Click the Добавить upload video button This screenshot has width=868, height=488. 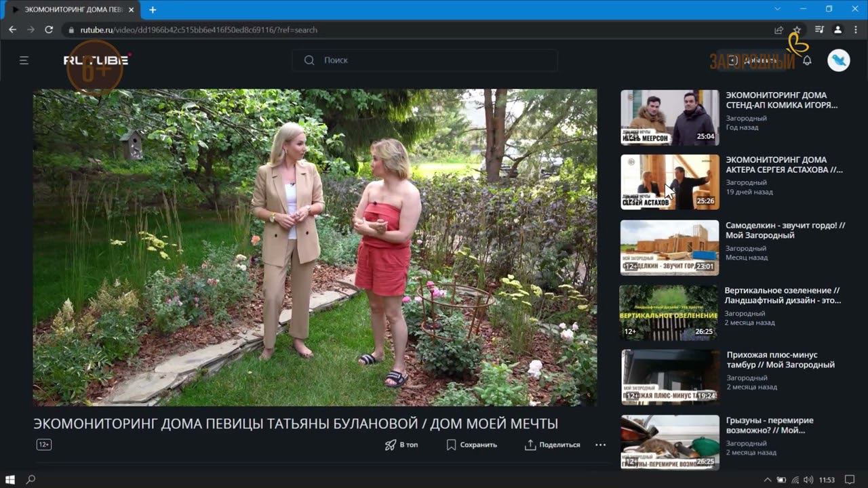coord(753,60)
